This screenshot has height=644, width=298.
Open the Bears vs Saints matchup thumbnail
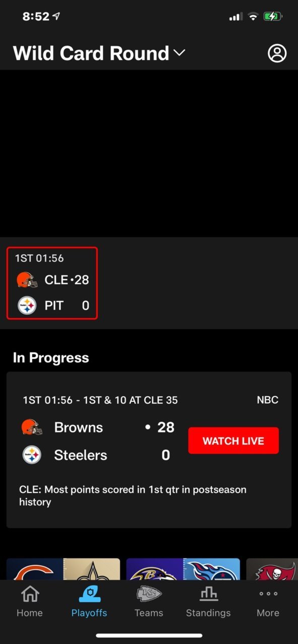tap(63, 569)
